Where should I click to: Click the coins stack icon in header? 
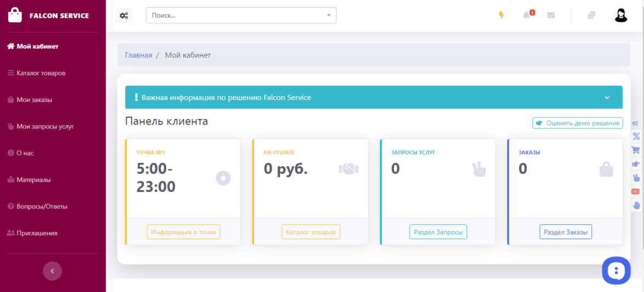click(x=591, y=15)
